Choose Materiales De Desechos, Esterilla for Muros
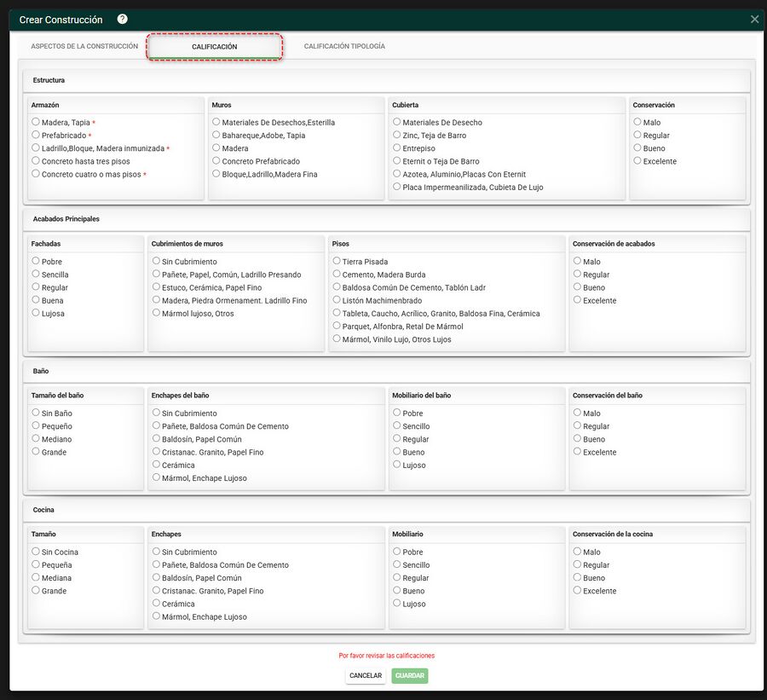 coord(216,121)
